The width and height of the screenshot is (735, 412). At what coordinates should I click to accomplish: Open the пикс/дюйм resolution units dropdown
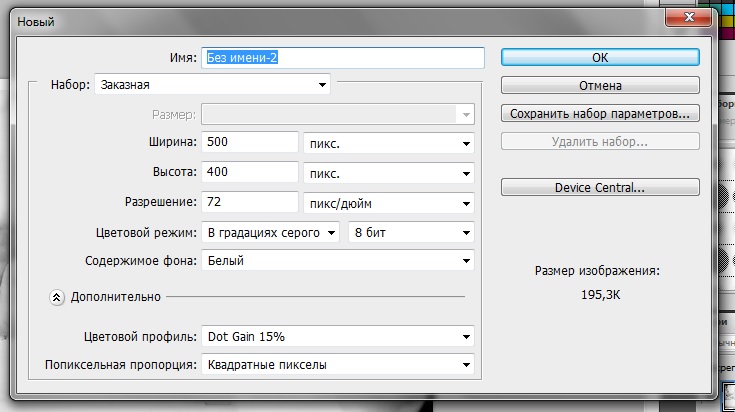tap(388, 204)
